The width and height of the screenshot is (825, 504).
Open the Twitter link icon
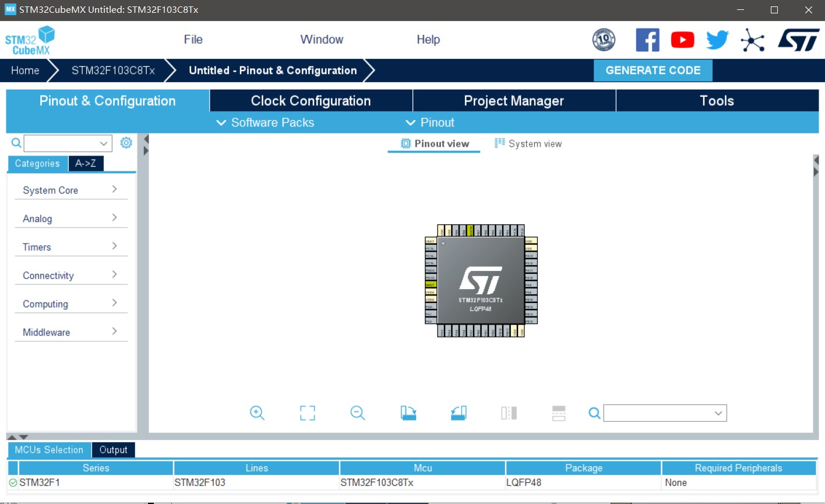pyautogui.click(x=717, y=40)
